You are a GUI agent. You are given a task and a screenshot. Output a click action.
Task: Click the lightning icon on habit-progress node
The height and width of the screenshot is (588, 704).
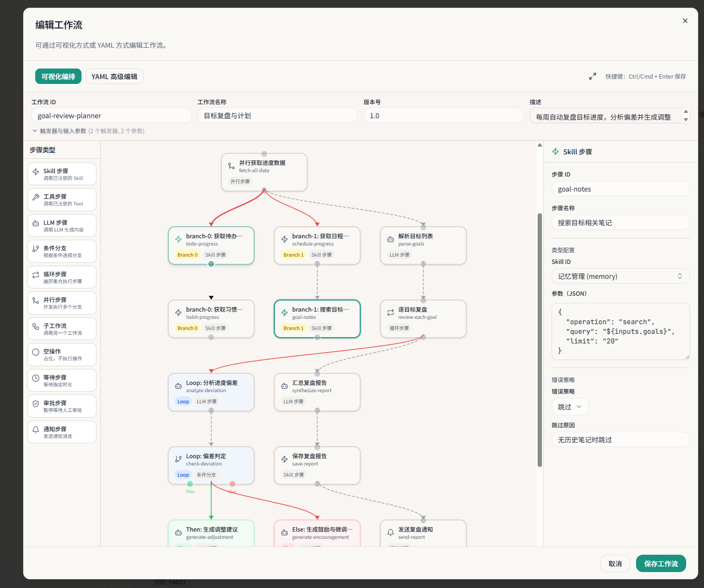(178, 313)
